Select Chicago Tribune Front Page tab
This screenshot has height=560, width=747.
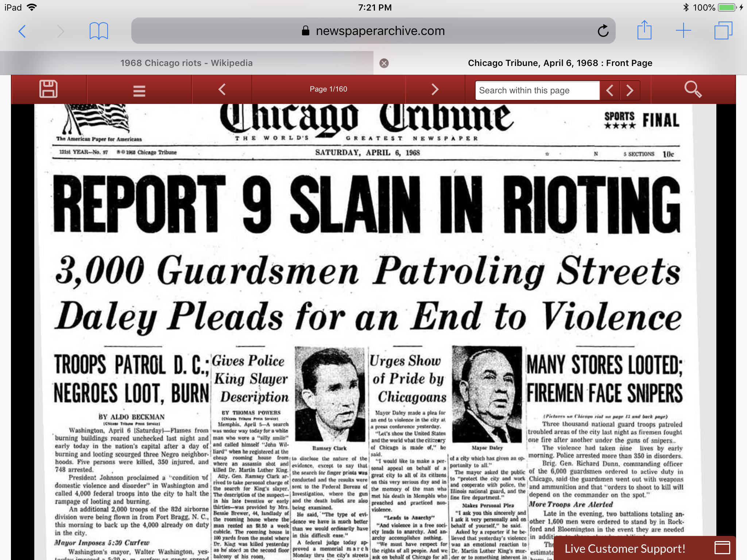coord(560,63)
